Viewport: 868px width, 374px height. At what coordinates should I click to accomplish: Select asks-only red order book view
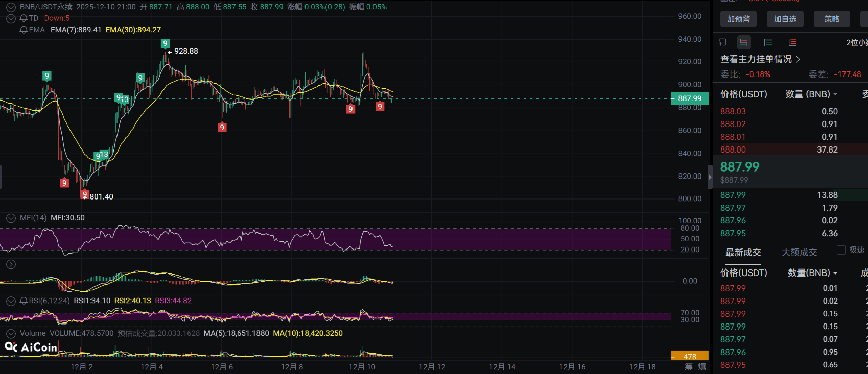[792, 42]
